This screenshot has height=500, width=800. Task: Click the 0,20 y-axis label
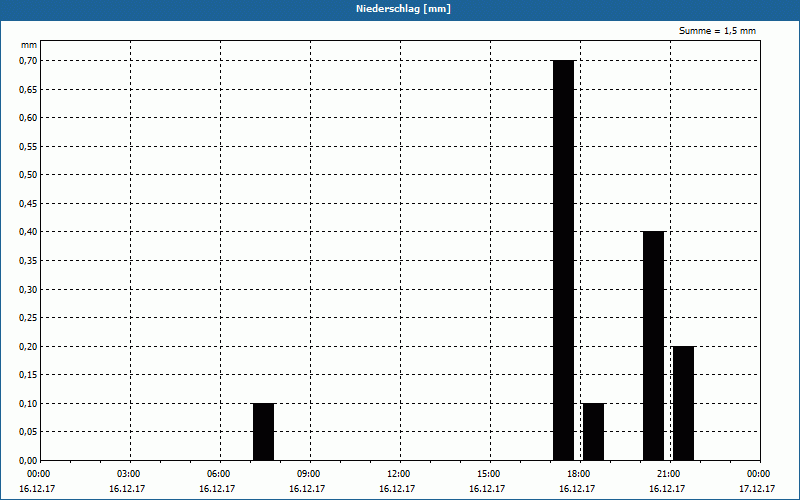(28, 346)
